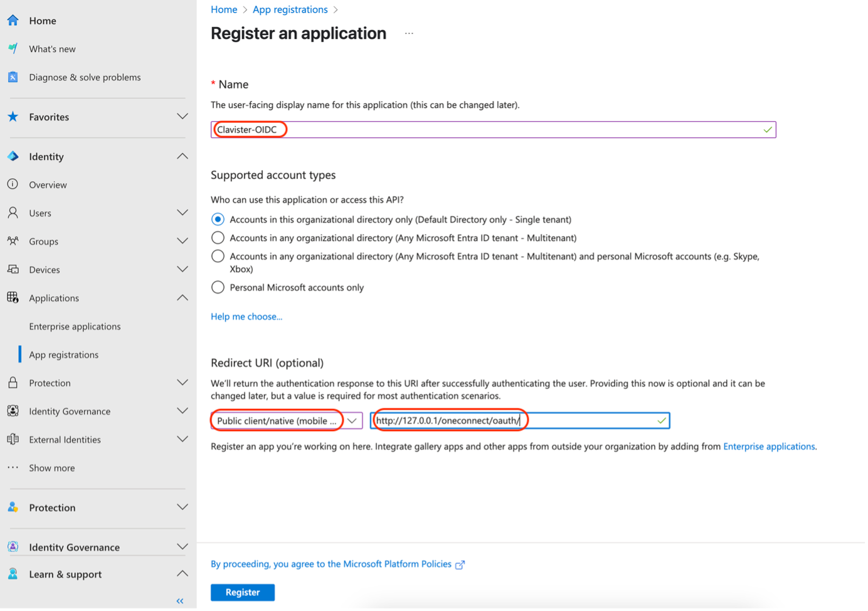Click external link icon after Platform Policies
The height and width of the screenshot is (611, 868).
click(x=460, y=565)
